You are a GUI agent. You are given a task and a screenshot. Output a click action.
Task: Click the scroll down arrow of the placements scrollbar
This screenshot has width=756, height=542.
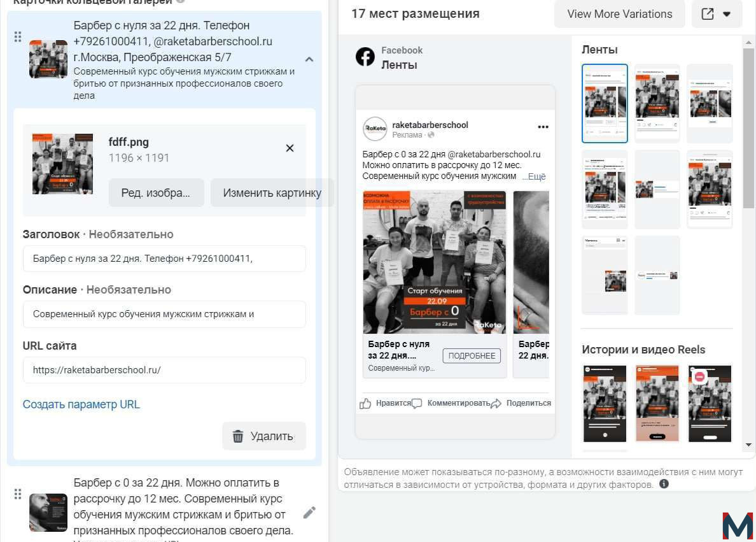point(748,445)
